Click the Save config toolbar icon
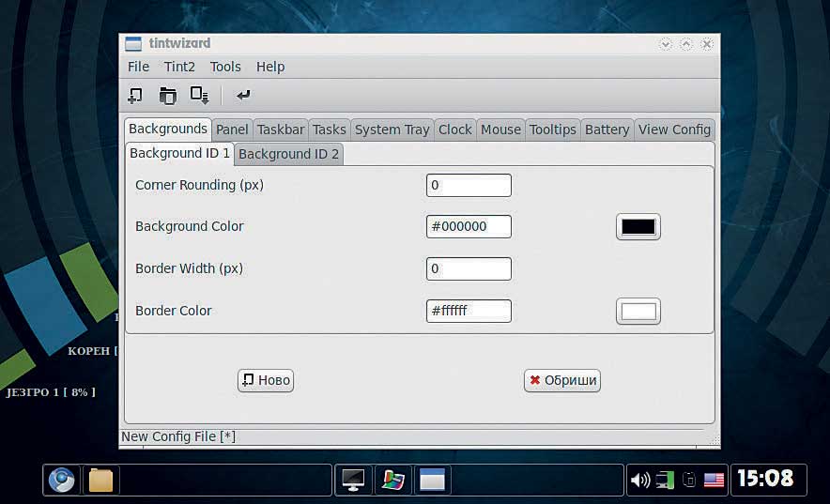Image resolution: width=830 pixels, height=504 pixels. (200, 96)
